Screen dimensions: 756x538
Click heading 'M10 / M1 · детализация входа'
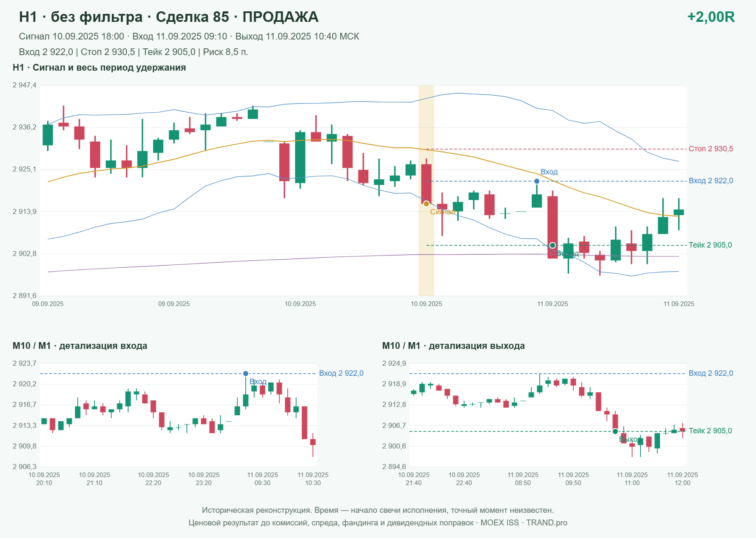pyautogui.click(x=80, y=346)
